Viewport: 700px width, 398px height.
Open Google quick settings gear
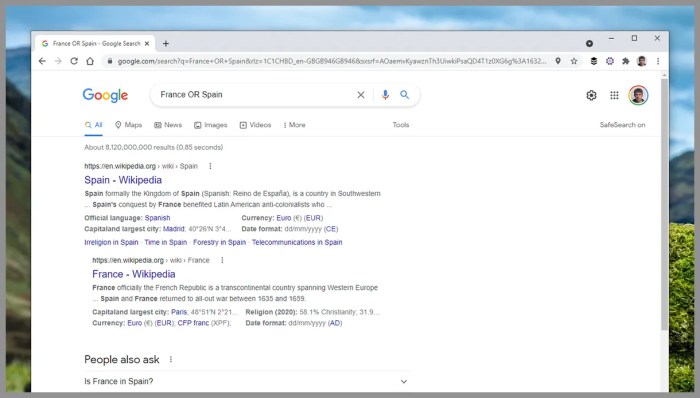click(592, 95)
